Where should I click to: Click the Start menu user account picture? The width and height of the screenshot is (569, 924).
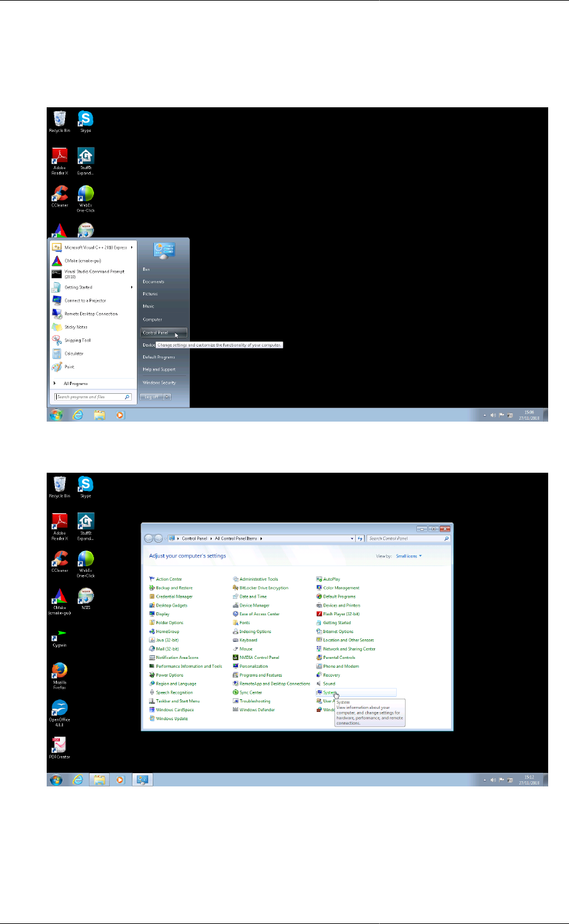tap(164, 249)
